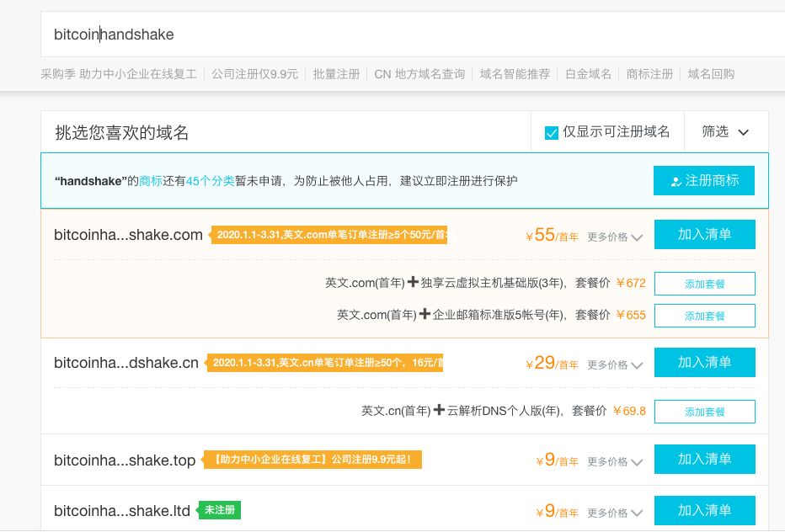The image size is (785, 532).
Task: Click the orange .com promotion tag
Action: pos(328,235)
